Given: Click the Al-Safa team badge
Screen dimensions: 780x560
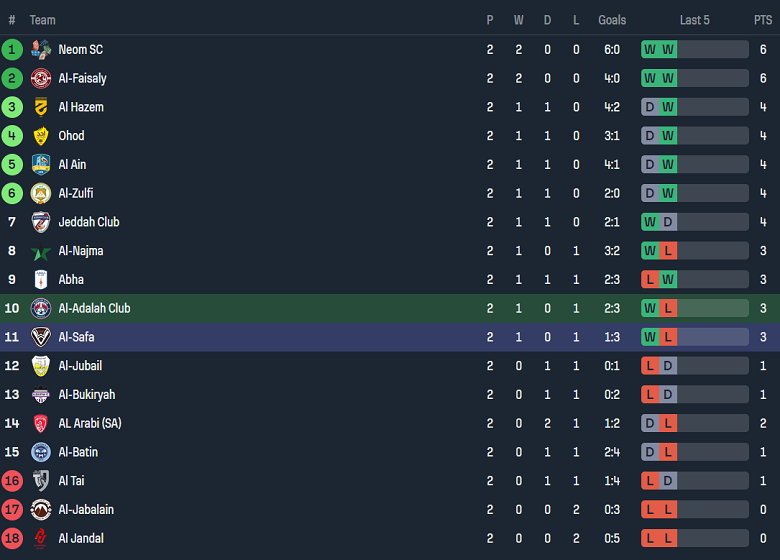Looking at the screenshot, I should (41, 337).
